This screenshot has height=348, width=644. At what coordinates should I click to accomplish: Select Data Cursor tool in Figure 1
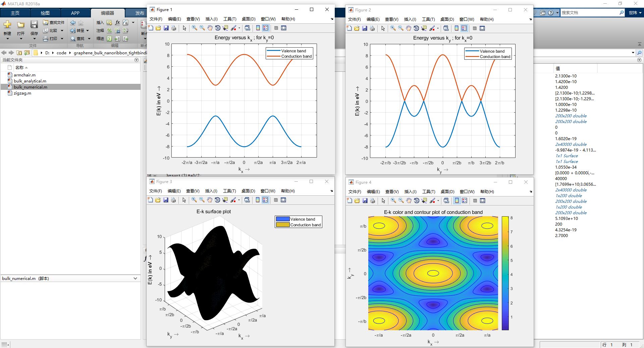click(225, 28)
